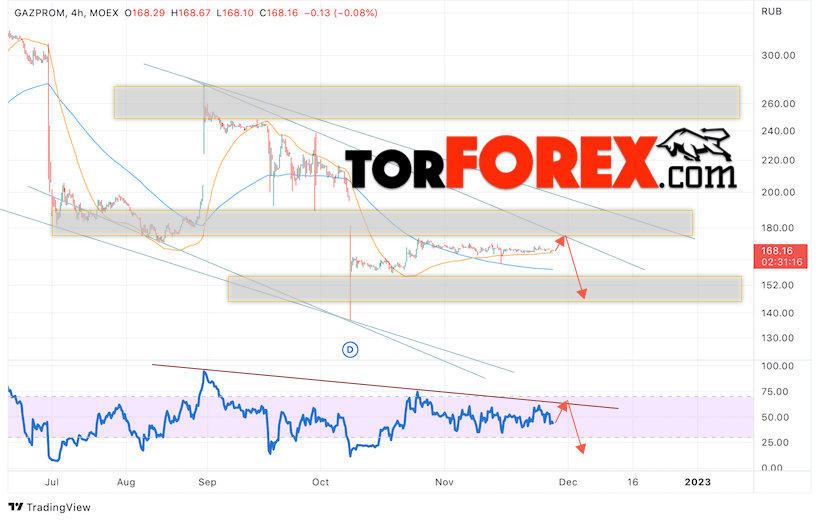Click the Jul label on time axis
Screen dimensions: 819x521
tap(52, 482)
